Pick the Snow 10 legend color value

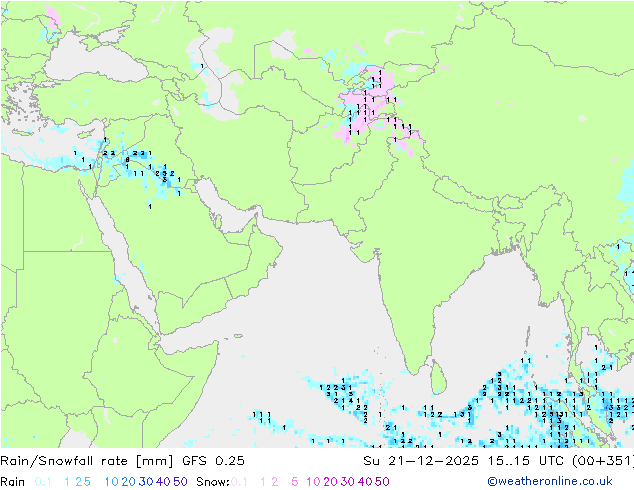pyautogui.click(x=313, y=482)
